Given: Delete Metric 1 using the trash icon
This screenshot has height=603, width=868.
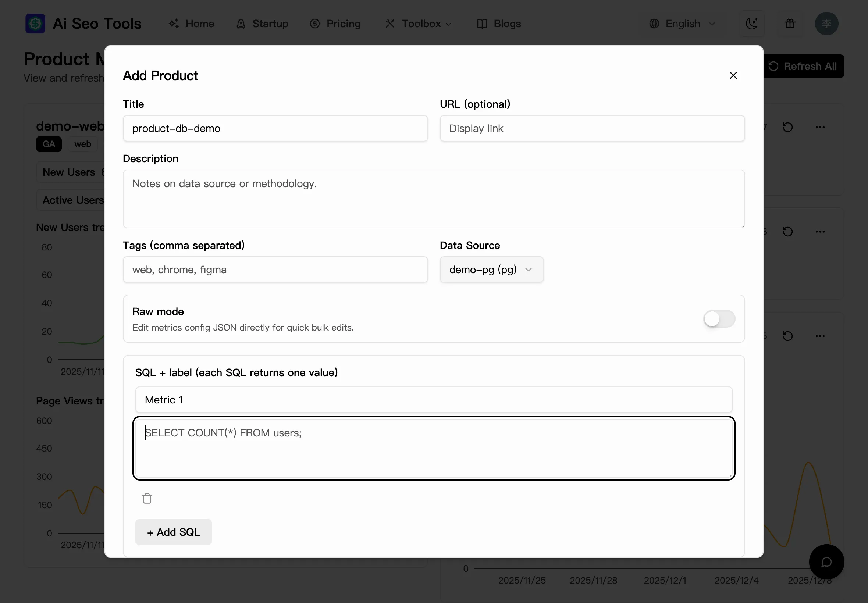Looking at the screenshot, I should coord(147,498).
